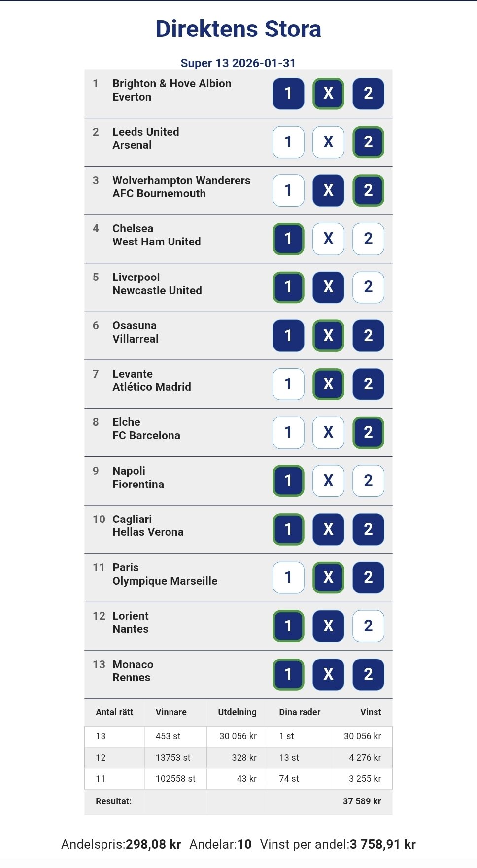
Task: Select the 13 rätt results row
Action: (238, 736)
